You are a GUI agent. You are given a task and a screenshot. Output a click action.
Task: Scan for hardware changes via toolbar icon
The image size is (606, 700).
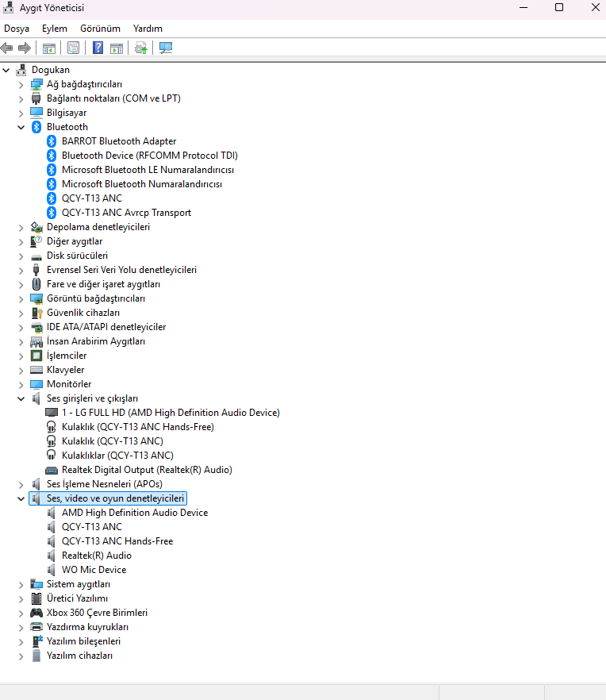point(166,48)
